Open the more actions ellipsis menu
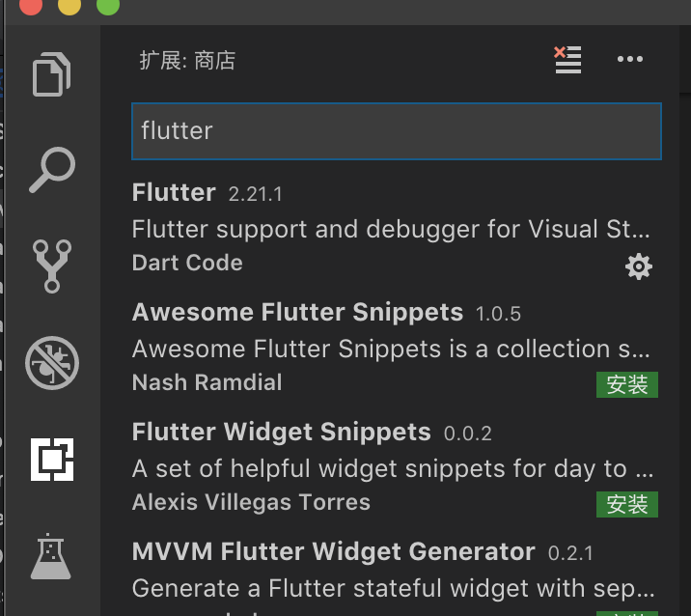691x616 pixels. point(630,59)
